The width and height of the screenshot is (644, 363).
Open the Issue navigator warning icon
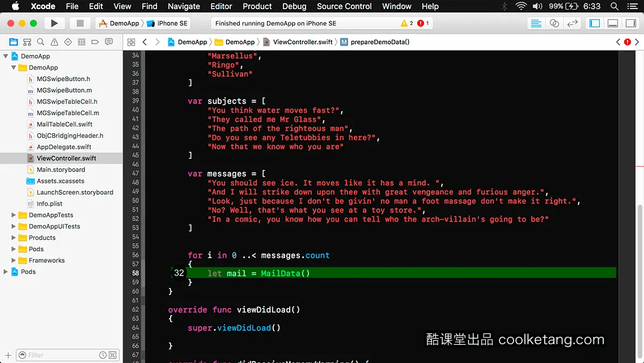coord(54,42)
